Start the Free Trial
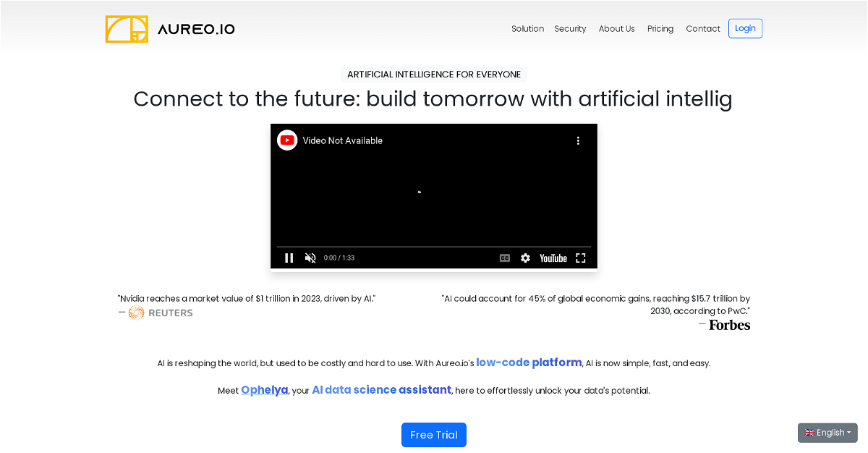The height and width of the screenshot is (453, 868). point(434,435)
